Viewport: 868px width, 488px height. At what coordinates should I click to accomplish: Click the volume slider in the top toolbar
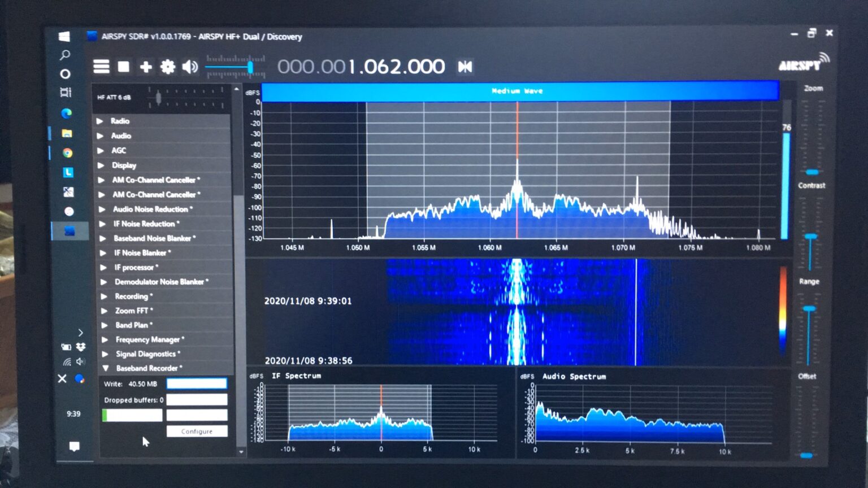click(229, 68)
